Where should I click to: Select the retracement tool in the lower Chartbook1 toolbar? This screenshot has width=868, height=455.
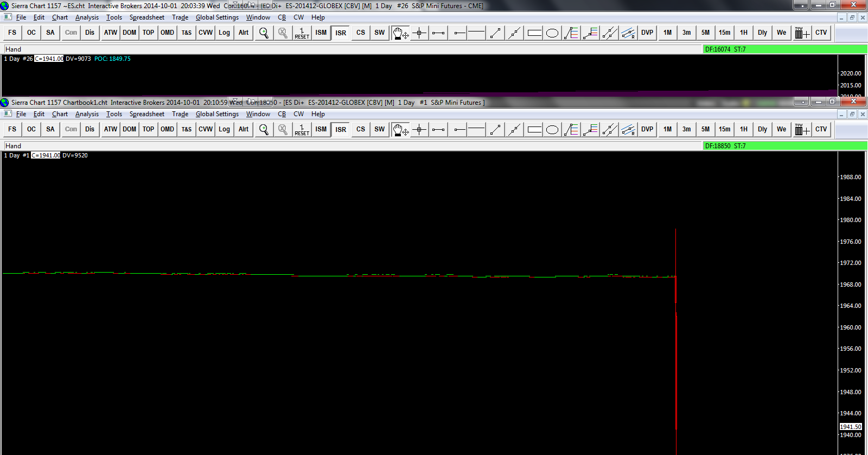[x=590, y=129]
